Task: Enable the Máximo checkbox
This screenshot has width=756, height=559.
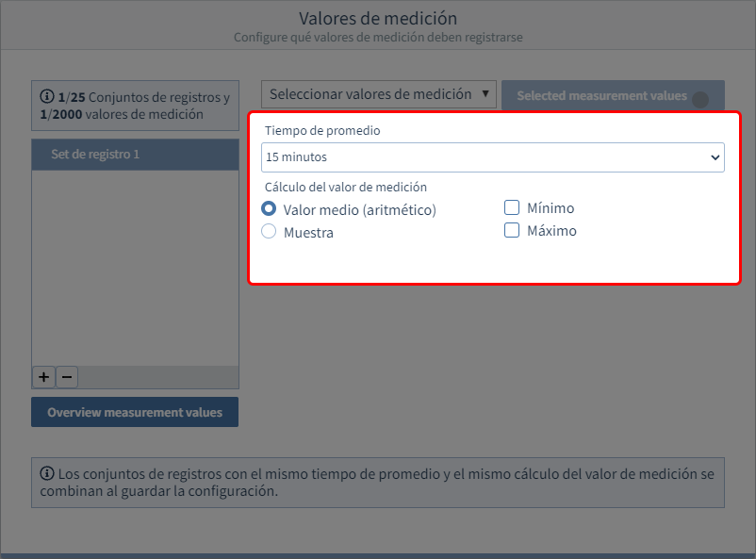Action: tap(512, 230)
